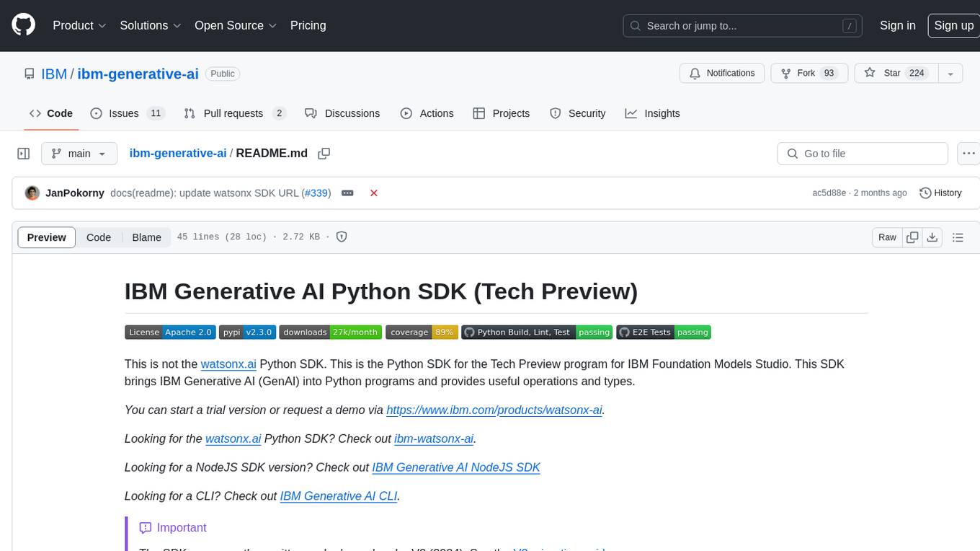Click the Python Build, Lint, Test badge

[537, 332]
